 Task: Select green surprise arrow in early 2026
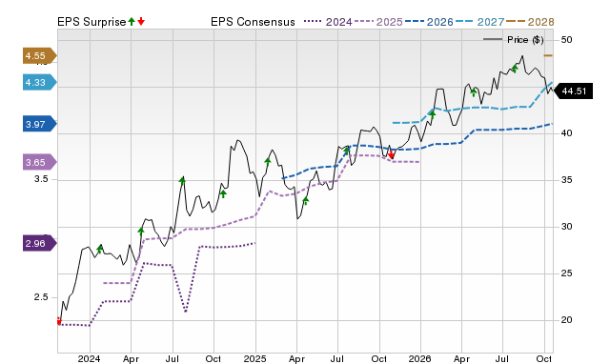(x=432, y=114)
